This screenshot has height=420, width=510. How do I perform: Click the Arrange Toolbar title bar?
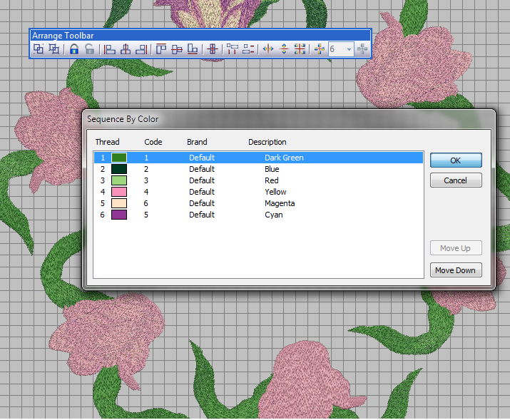200,36
